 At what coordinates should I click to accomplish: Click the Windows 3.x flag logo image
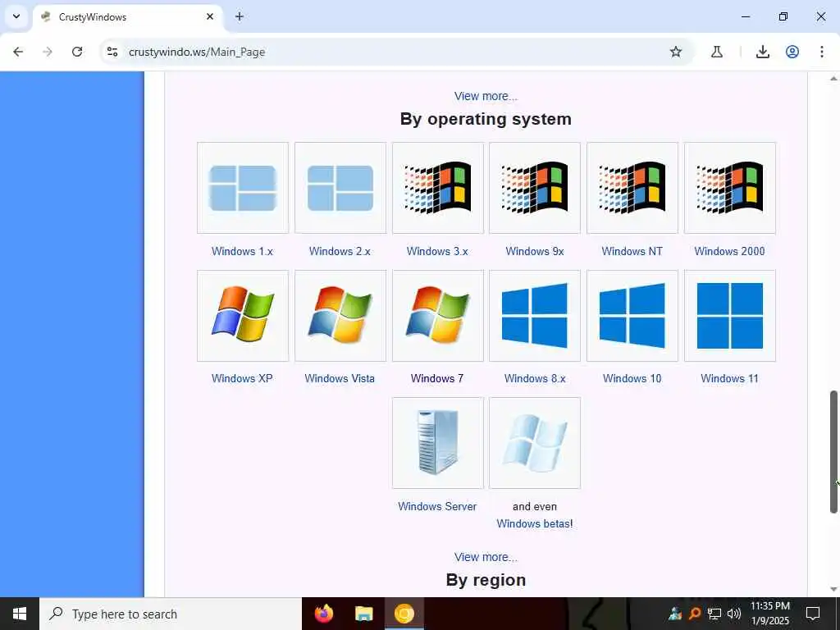tap(438, 188)
